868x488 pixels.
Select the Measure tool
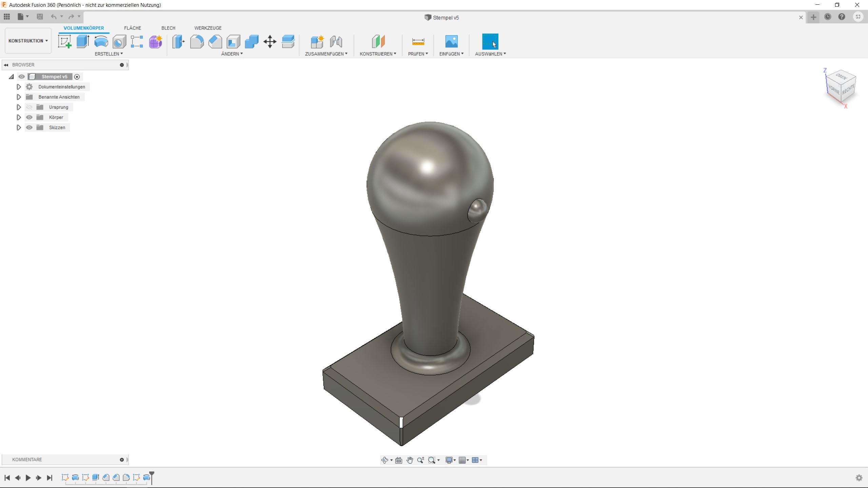tap(418, 42)
